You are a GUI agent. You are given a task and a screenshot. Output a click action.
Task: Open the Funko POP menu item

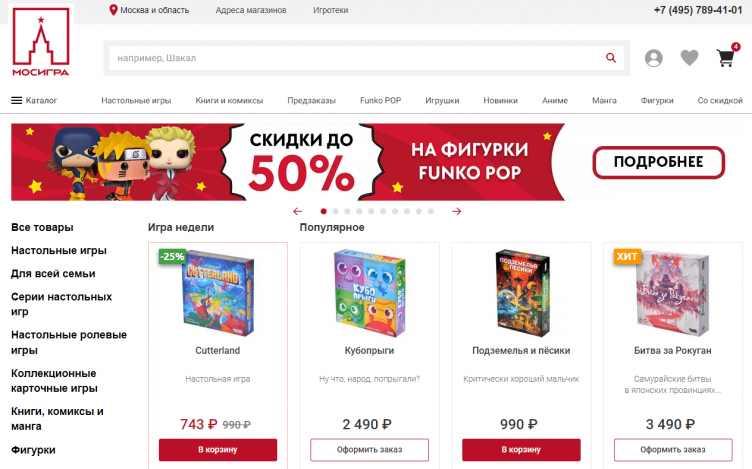[380, 101]
